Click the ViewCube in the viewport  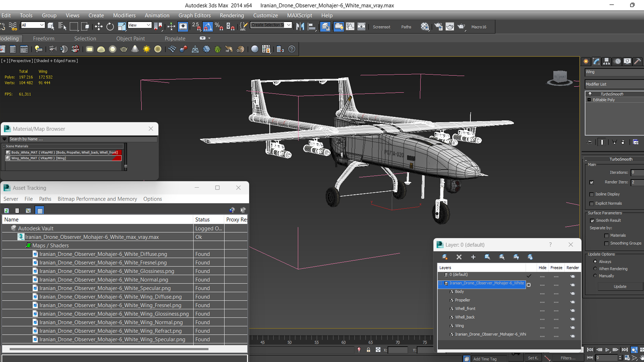559,78
